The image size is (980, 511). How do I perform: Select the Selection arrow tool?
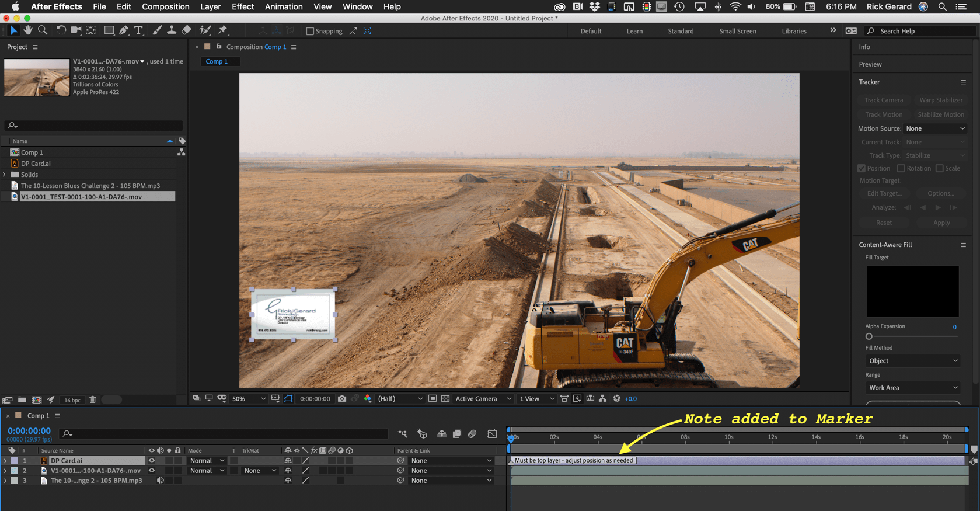13,30
